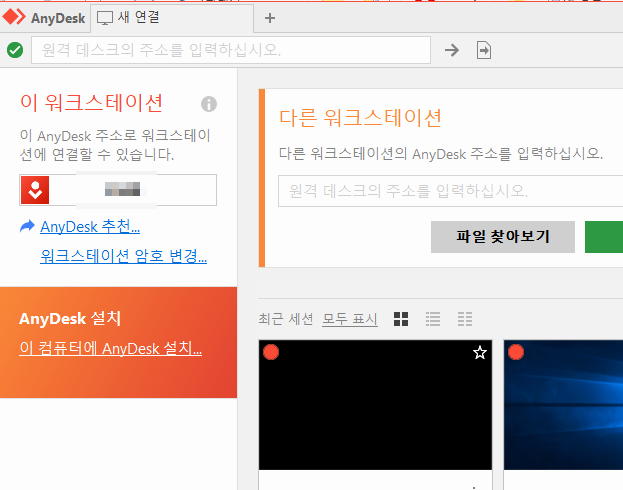Viewport: 623px width, 490px height.
Task: Click the AnyDesk logo icon
Action: click(x=14, y=17)
